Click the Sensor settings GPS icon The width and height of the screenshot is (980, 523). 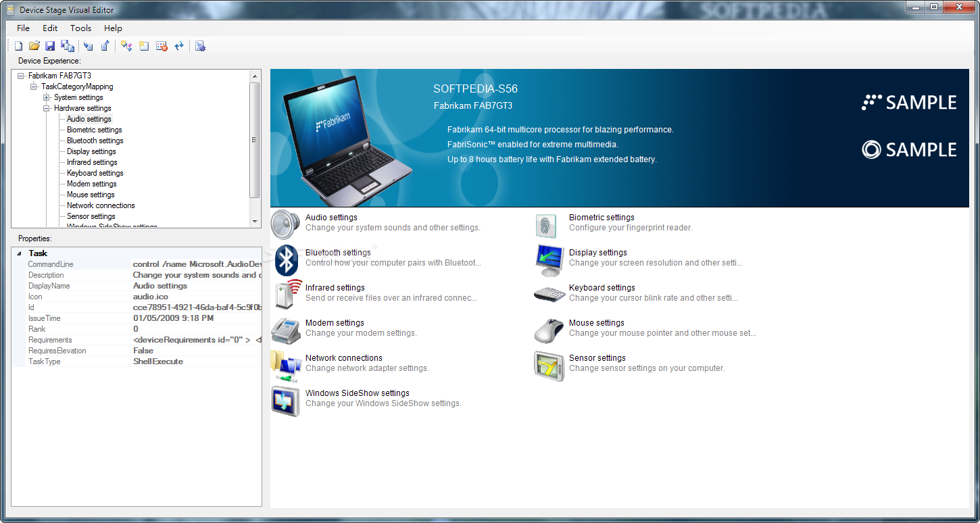point(549,366)
